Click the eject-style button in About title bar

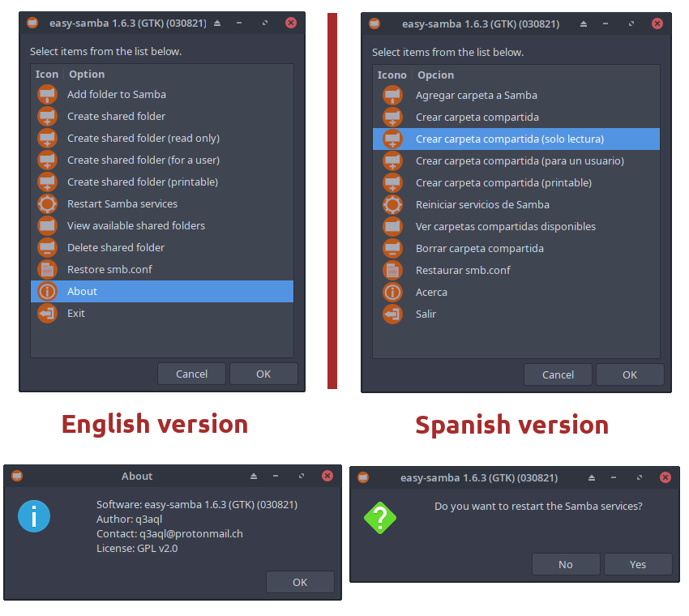click(x=254, y=476)
